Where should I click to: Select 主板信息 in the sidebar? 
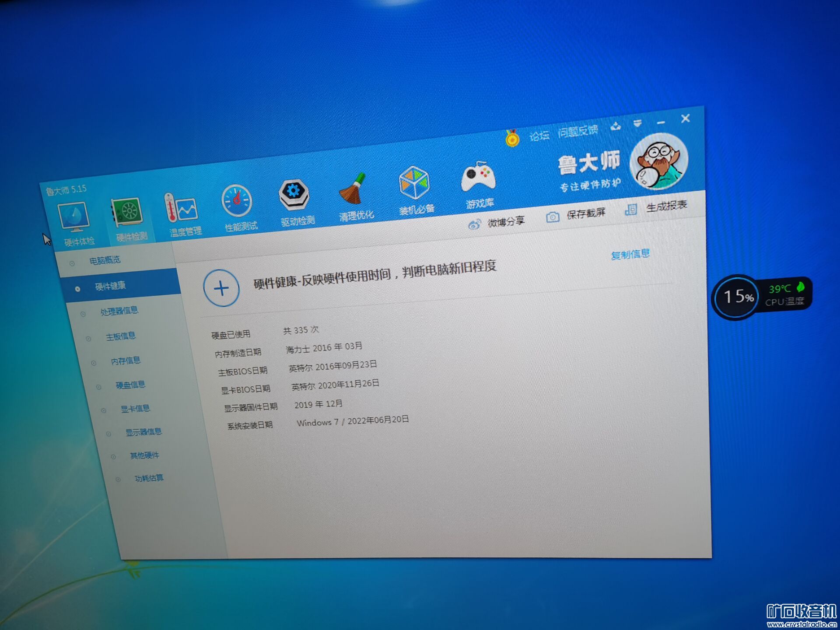click(120, 336)
